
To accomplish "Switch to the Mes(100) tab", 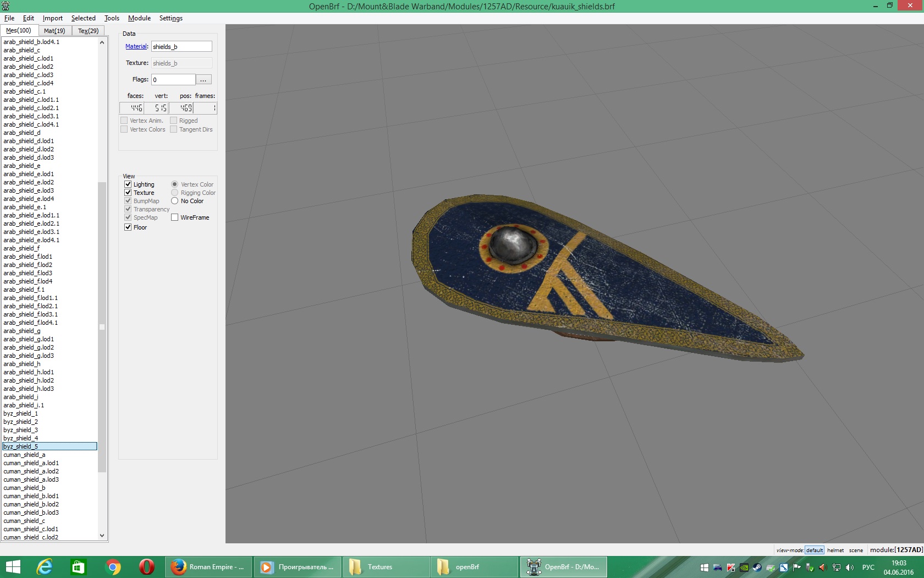I will 19,30.
